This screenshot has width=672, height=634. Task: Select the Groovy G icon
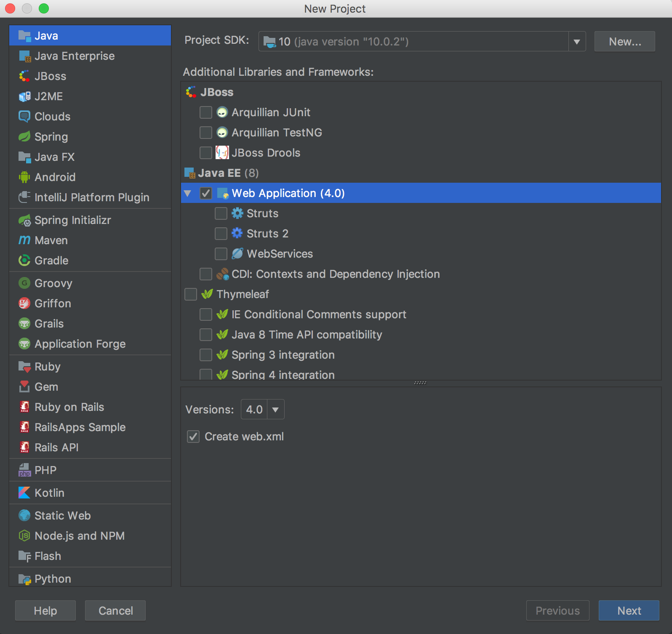click(x=25, y=283)
